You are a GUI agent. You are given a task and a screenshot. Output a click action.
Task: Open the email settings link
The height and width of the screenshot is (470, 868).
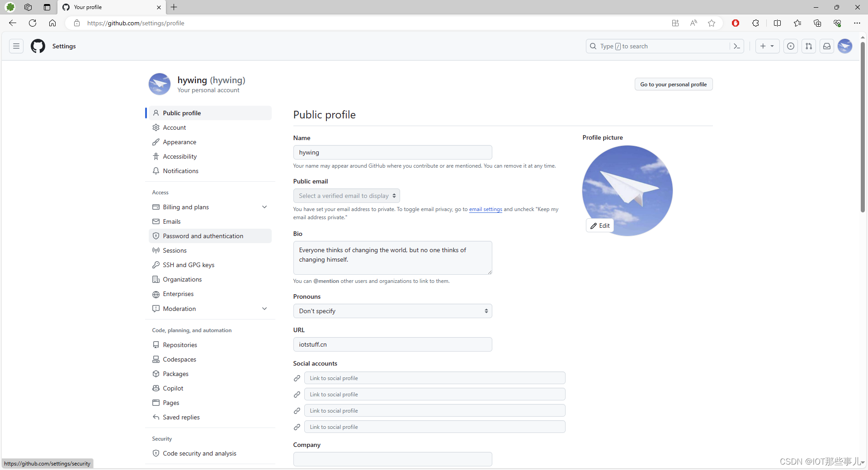485,209
